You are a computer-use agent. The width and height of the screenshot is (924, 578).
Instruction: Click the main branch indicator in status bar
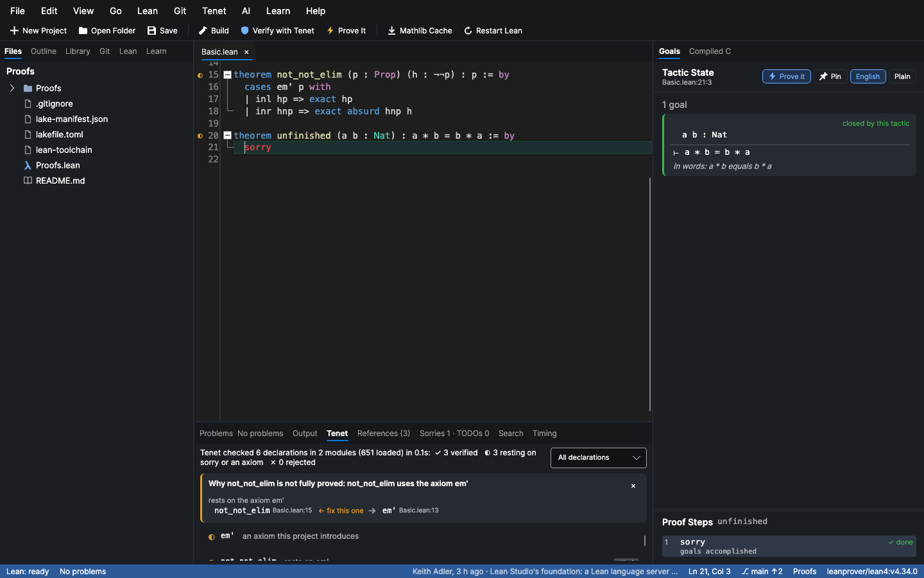(x=762, y=572)
